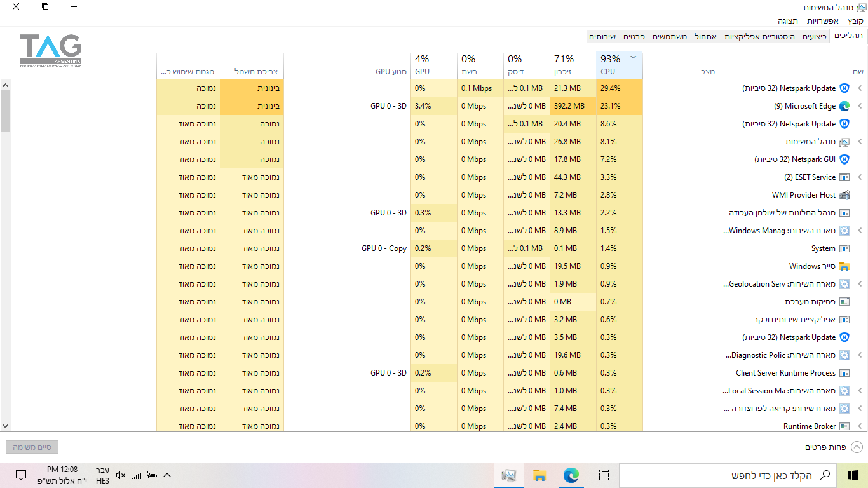868x488 pixels.
Task: Expand the Windows Manag service host row
Action: 860,231
